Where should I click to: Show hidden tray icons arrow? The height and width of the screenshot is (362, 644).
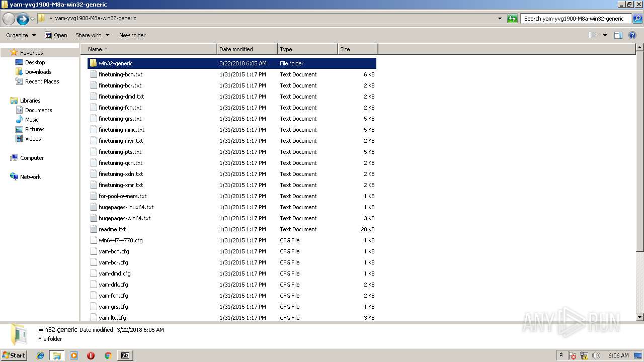[561, 355]
